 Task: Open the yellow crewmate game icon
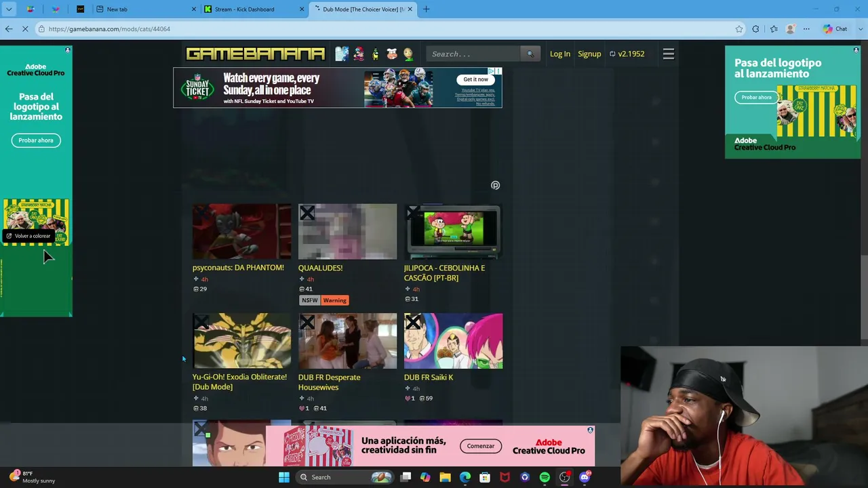[x=375, y=54]
